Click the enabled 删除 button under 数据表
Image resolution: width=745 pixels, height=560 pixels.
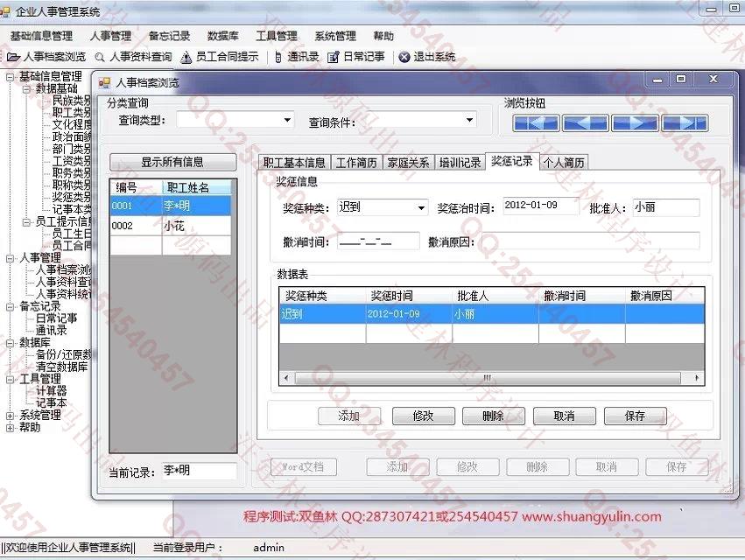tap(493, 416)
